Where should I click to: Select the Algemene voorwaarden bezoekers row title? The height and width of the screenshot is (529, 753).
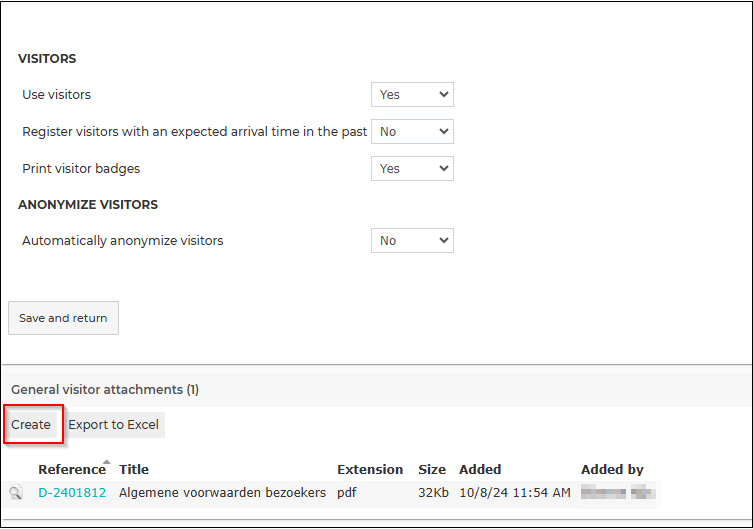[x=222, y=493]
